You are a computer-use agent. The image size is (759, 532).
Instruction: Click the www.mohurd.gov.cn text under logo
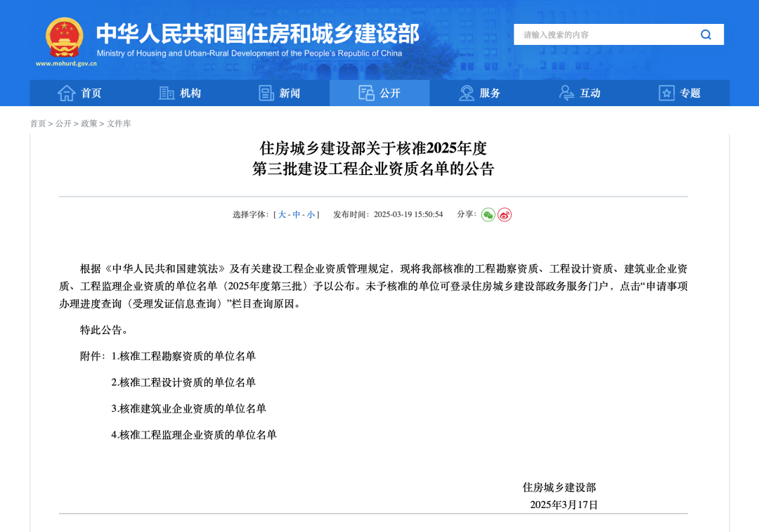[x=66, y=63]
